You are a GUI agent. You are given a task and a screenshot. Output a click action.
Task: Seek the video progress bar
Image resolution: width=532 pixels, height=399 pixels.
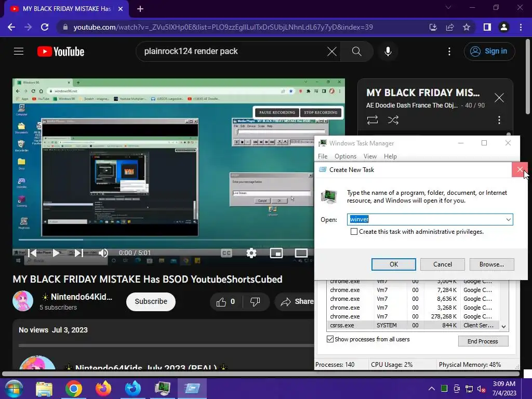pos(166,240)
